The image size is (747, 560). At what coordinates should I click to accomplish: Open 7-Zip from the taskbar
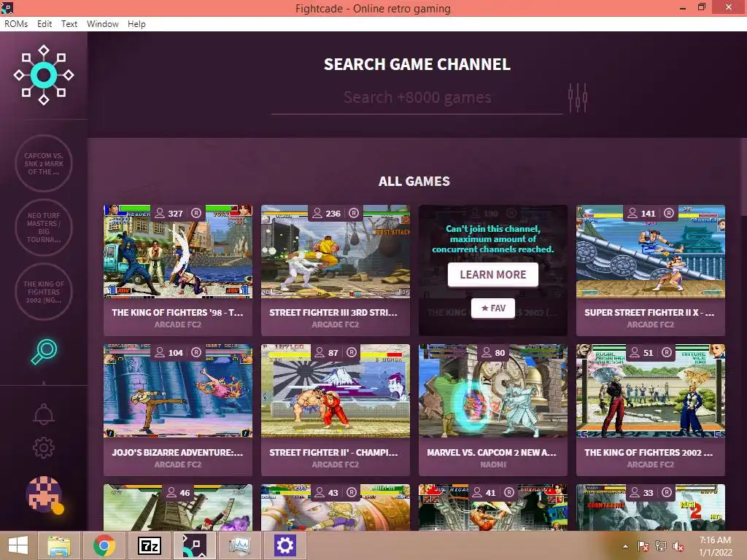click(149, 545)
